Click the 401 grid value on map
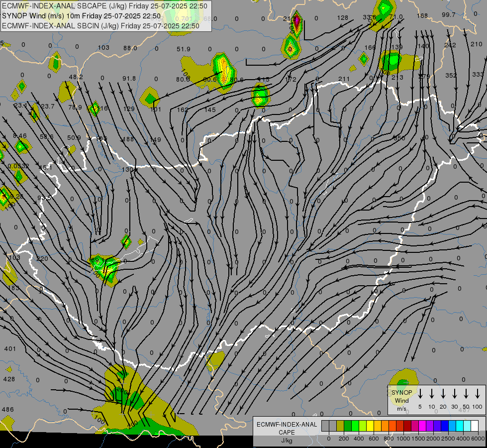This screenshot has width=487, height=448. pos(10,349)
